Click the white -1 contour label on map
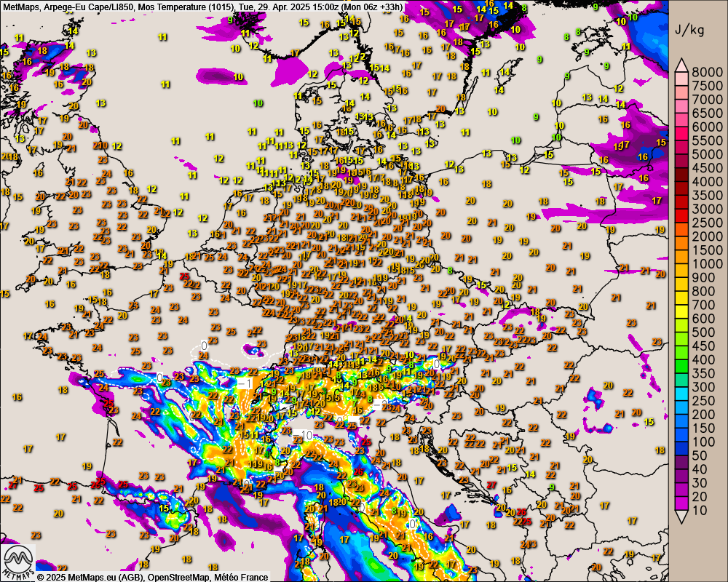 (x=245, y=383)
